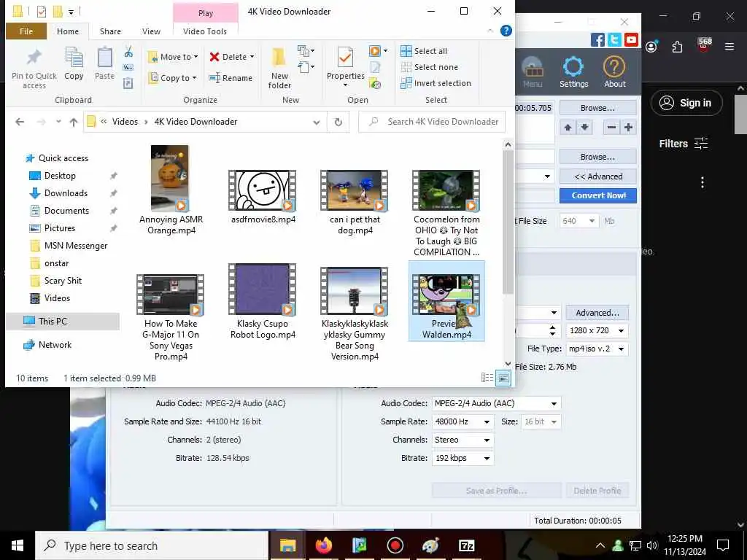
Task: Open the Channels Stereo dropdown
Action: [487, 440]
